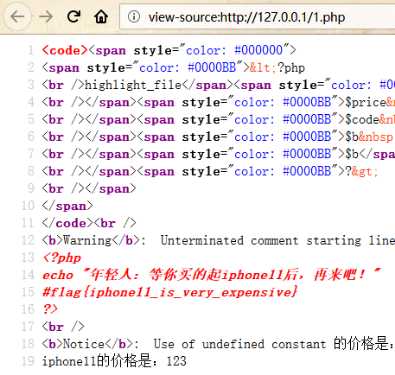Click the $code variable on line 5

[362, 120]
